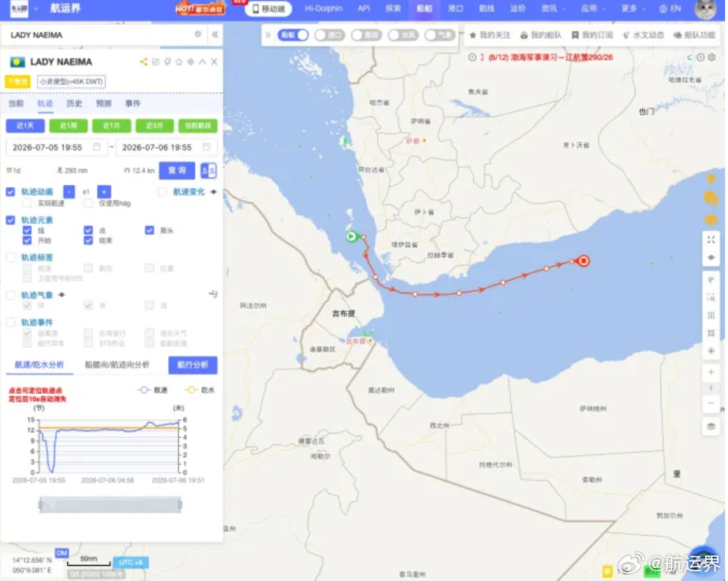This screenshot has height=581, width=728.
Task: Toggle the 船舶 ships layer switch
Action: coord(293,34)
